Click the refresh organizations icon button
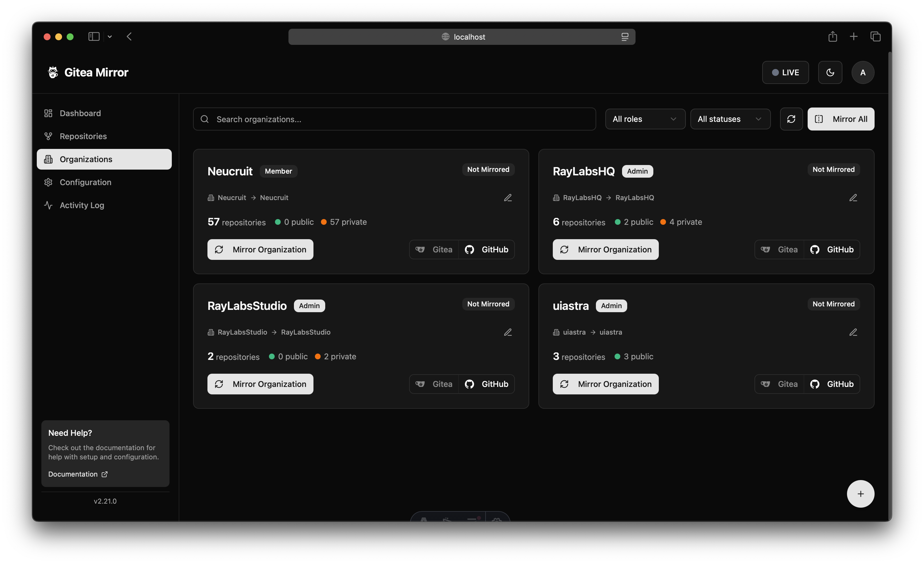 pos(791,119)
